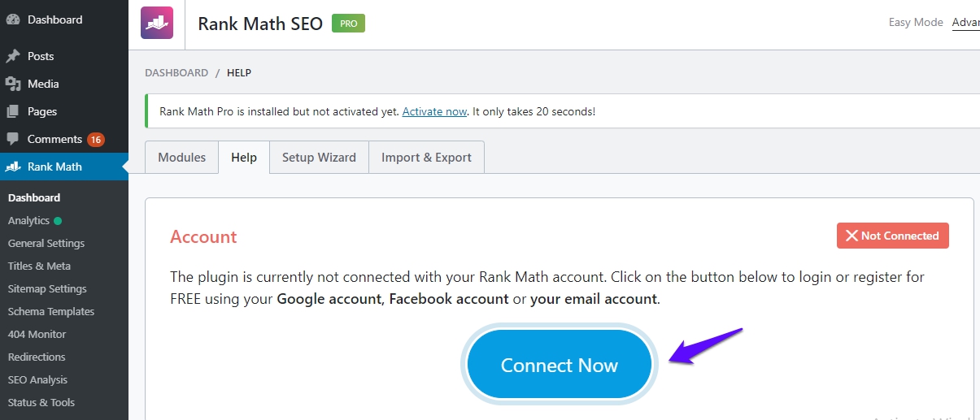Viewport: 980px width, 420px height.
Task: Switch to Advanced Mode
Action: pos(966,23)
